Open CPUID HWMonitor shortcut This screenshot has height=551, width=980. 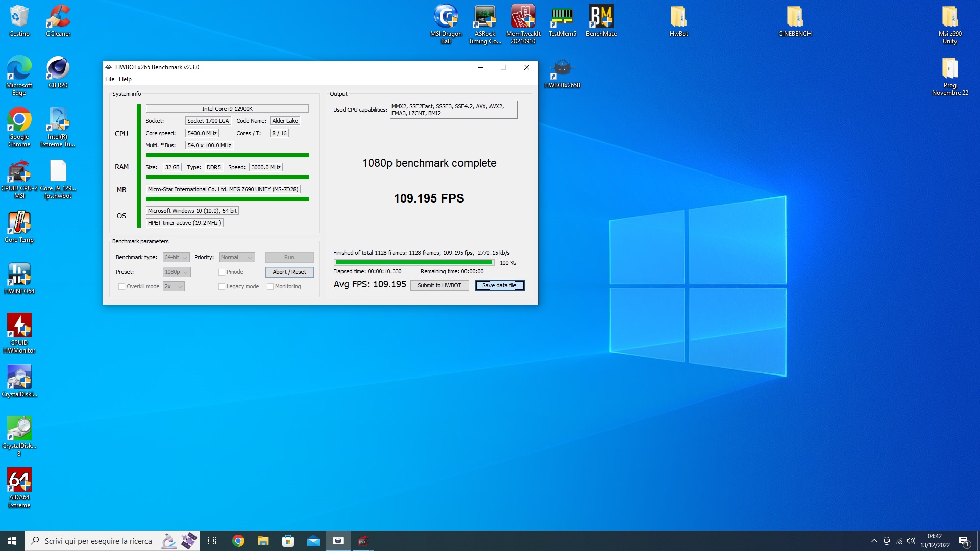click(19, 333)
